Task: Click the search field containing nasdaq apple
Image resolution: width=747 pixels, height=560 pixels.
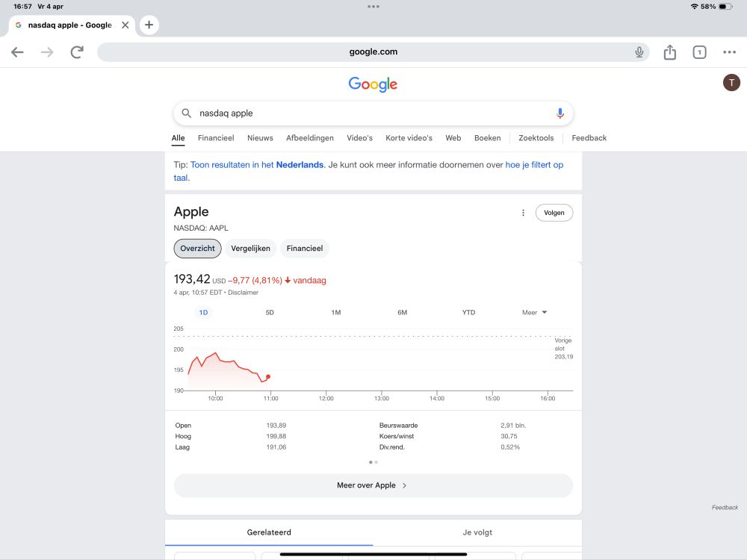Action: [373, 113]
